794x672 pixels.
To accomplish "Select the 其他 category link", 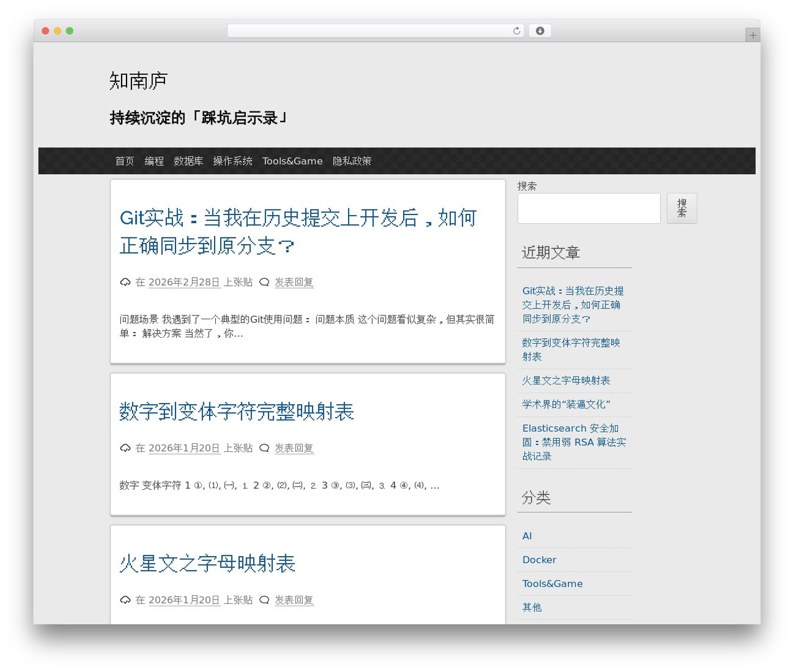I will pyautogui.click(x=532, y=608).
